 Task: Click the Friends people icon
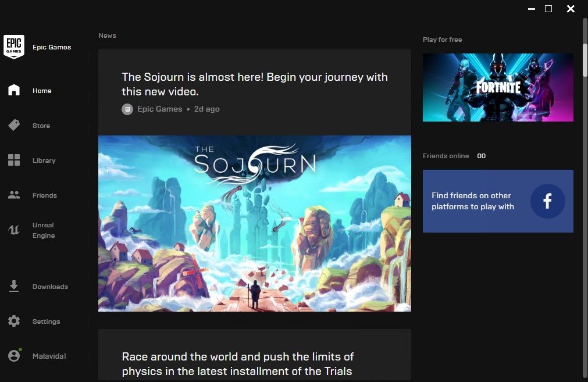[14, 195]
